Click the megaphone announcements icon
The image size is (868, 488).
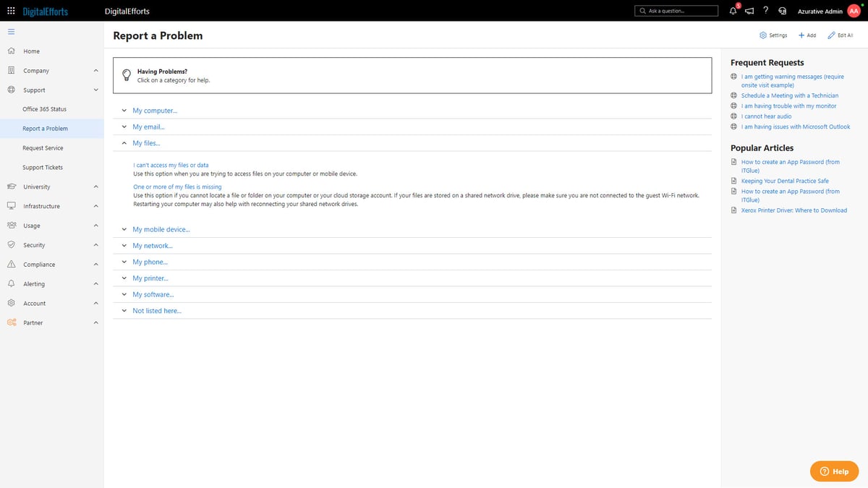click(749, 11)
